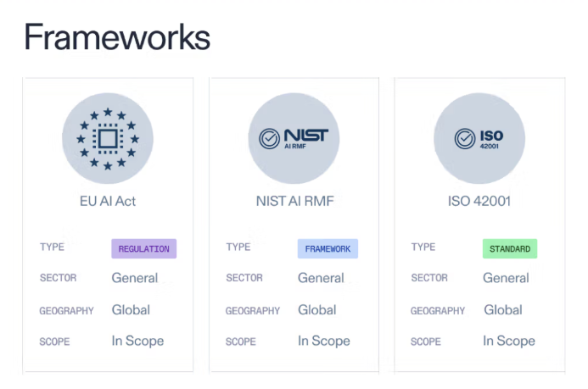Click SCOPE label in EU AI Act card
Image resolution: width=588 pixels, height=389 pixels.
point(55,342)
